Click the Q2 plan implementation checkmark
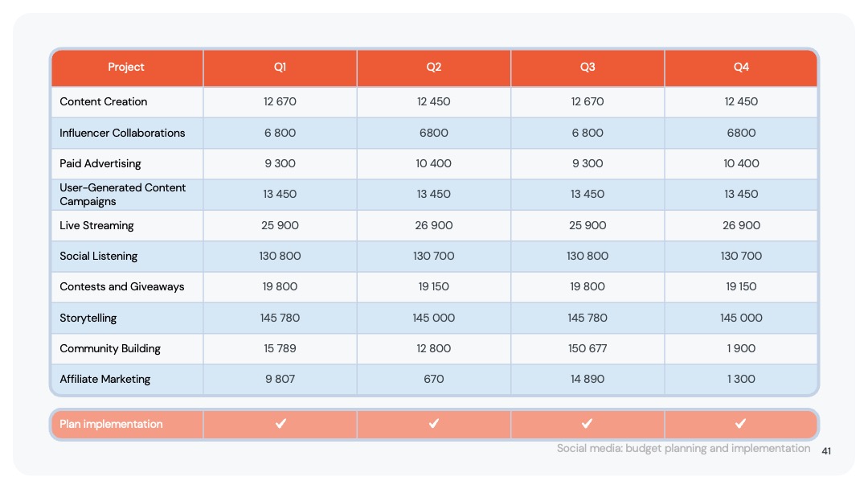The height and width of the screenshot is (489, 868). [434, 424]
